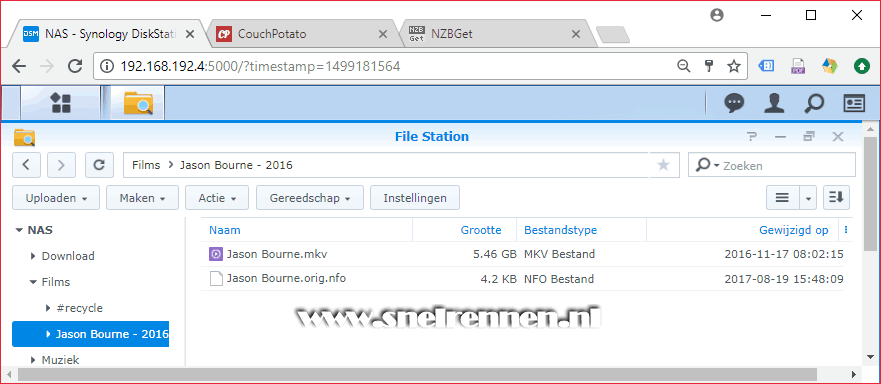The width and height of the screenshot is (881, 384).
Task: Open the user account options icon
Action: point(774,103)
